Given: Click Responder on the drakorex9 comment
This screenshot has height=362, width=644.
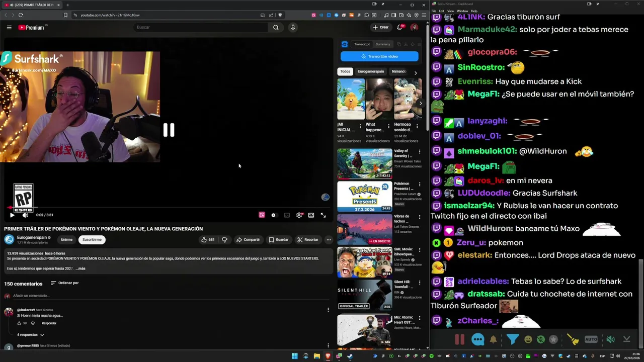Looking at the screenshot, I should coord(49,323).
